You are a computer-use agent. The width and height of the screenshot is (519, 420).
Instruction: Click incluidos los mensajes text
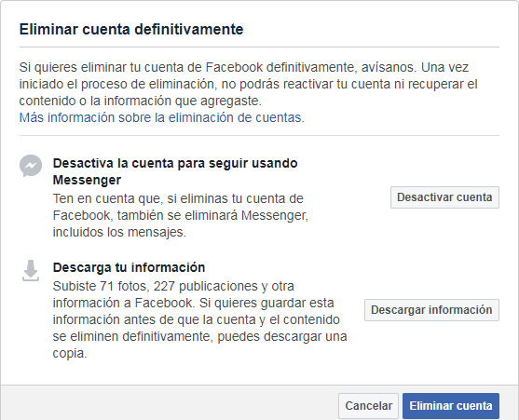tap(119, 232)
